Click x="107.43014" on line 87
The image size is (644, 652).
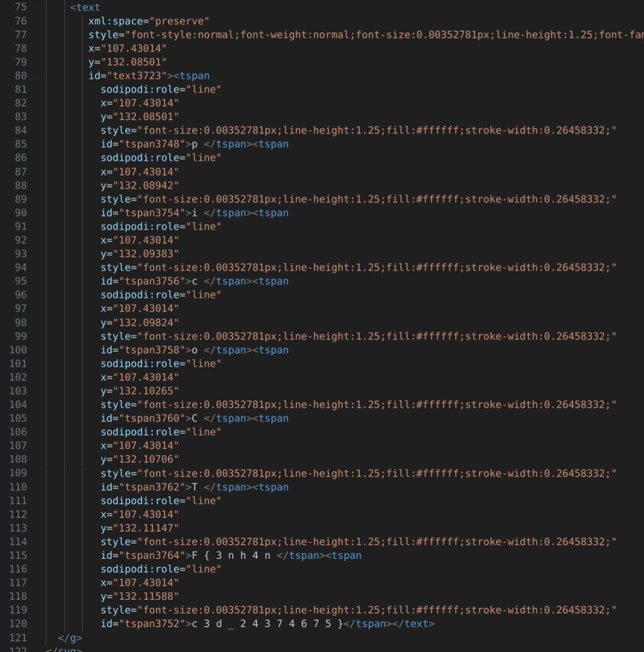pyautogui.click(x=139, y=171)
